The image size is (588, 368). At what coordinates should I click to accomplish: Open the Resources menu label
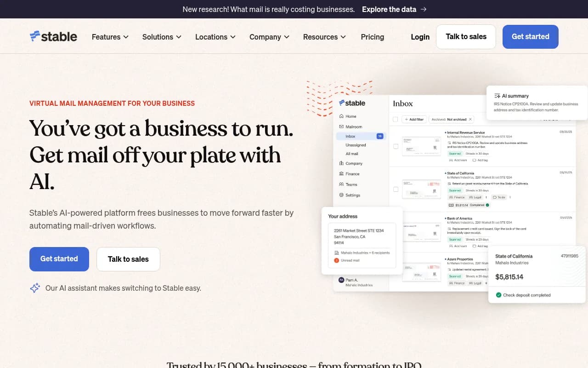[320, 37]
